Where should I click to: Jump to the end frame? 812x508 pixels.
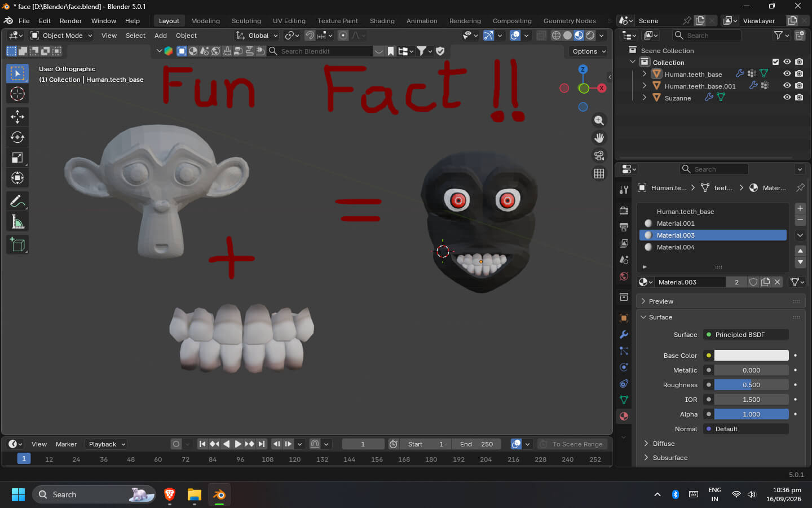262,444
